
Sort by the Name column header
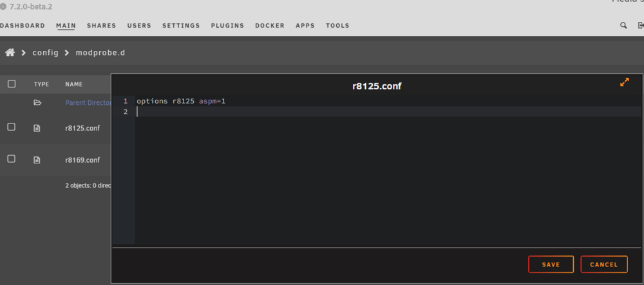pyautogui.click(x=74, y=84)
